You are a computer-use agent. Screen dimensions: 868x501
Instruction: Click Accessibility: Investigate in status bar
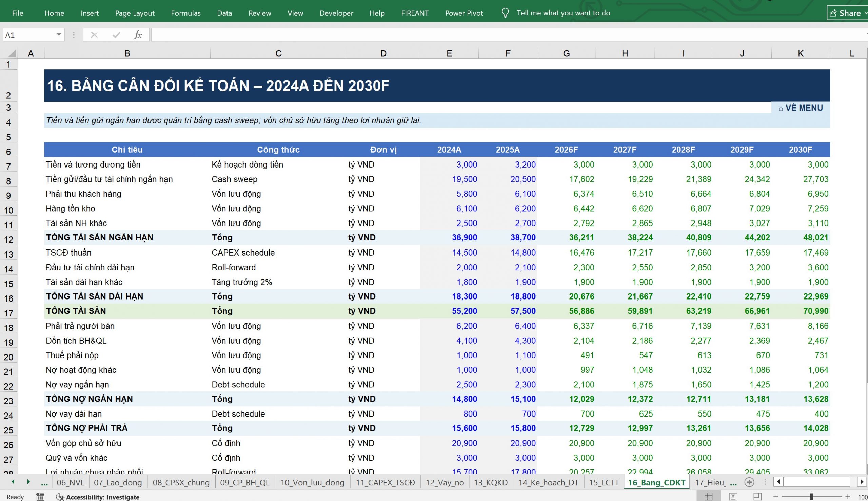point(102,497)
